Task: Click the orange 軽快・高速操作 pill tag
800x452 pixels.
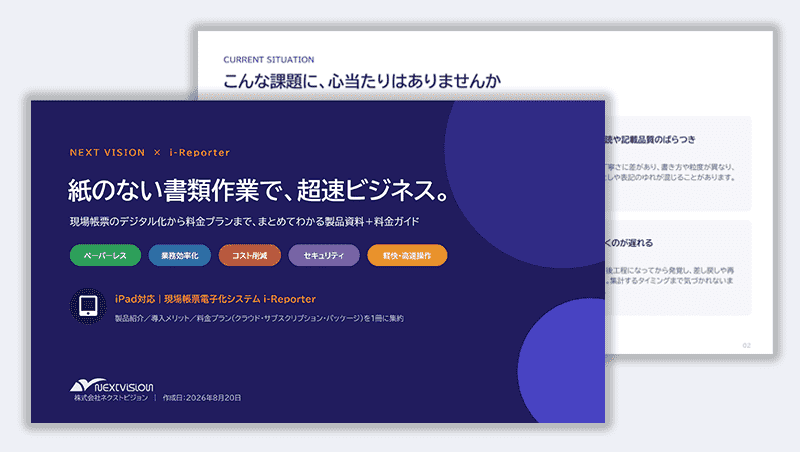Action: click(x=407, y=256)
